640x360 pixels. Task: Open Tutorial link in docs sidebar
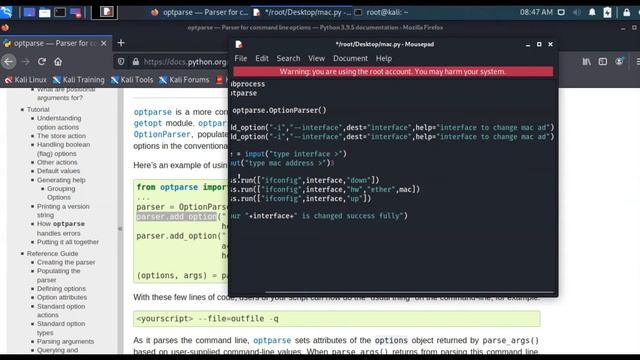[x=38, y=109]
